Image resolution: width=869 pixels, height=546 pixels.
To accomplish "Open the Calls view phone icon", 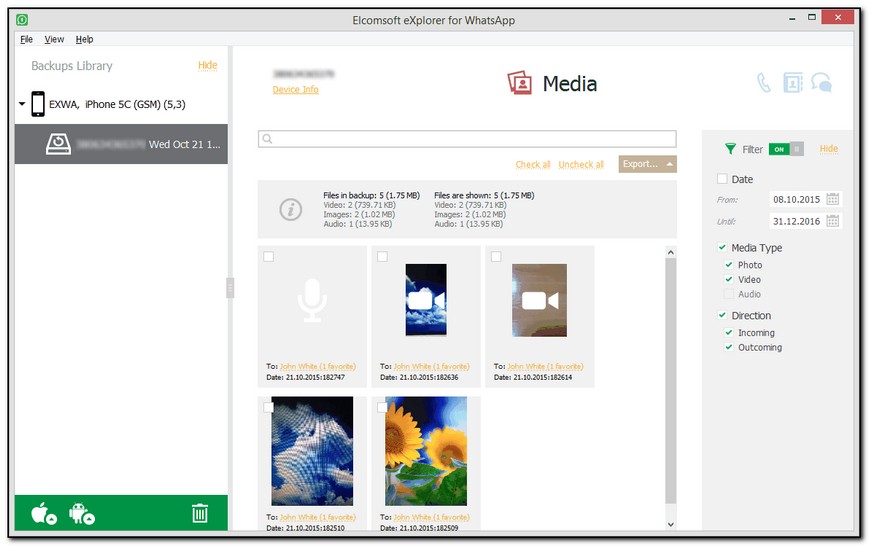I will [764, 83].
